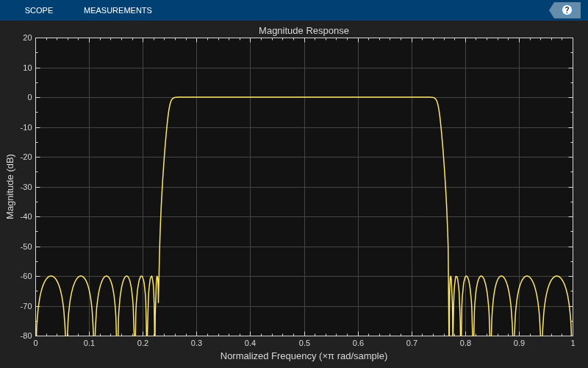
Task: Click the 0.2 tick label on x-axis
Action: pos(143,343)
